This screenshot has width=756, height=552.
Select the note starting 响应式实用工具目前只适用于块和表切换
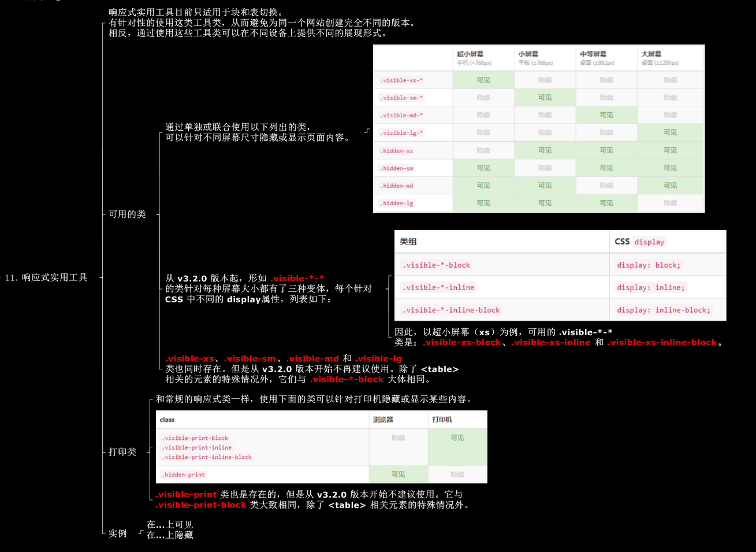pyautogui.click(x=263, y=23)
